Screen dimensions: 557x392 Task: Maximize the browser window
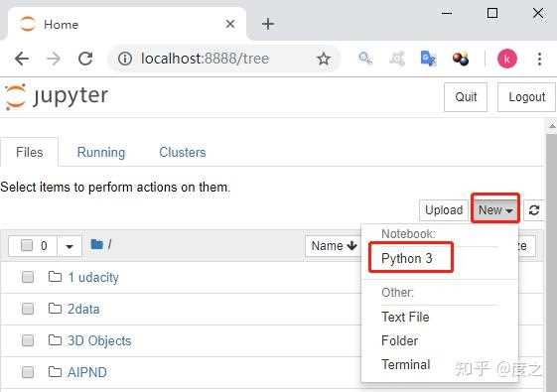pos(492,13)
